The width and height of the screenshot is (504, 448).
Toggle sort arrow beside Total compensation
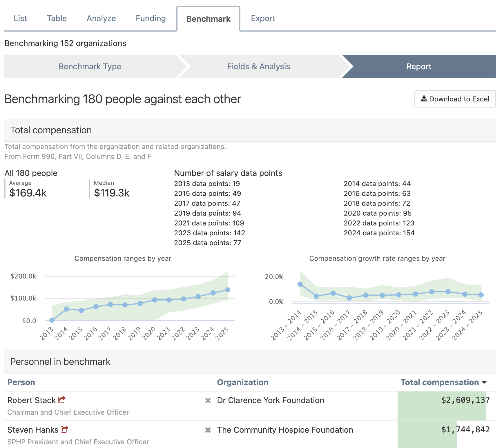[484, 383]
